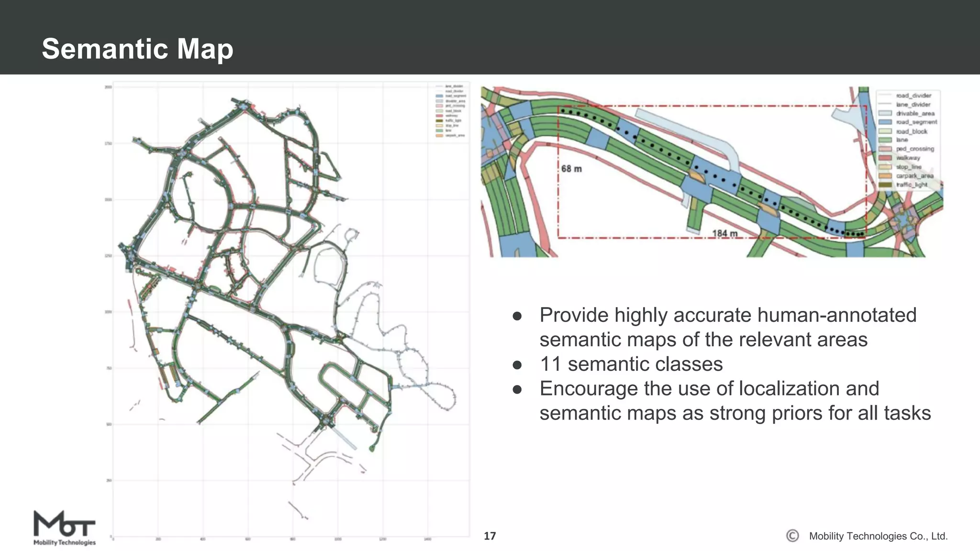Select the 'Encourage the use of localization' bullet
This screenshot has width=980, height=551.
[x=735, y=401]
